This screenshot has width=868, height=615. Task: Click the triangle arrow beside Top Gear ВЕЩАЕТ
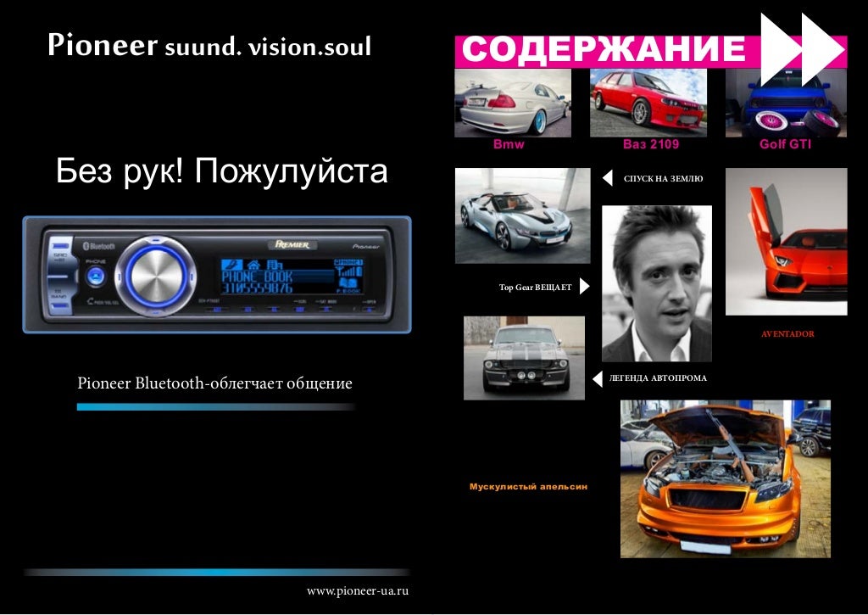tap(585, 287)
